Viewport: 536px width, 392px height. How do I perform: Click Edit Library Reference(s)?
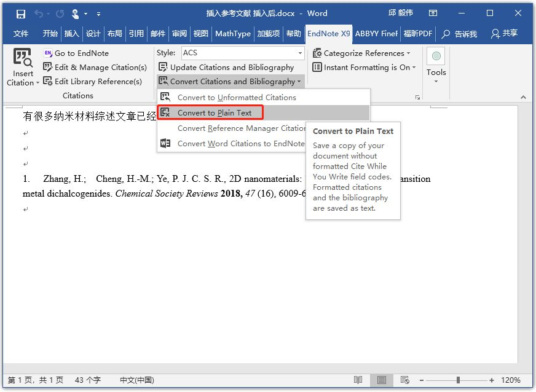click(92, 81)
